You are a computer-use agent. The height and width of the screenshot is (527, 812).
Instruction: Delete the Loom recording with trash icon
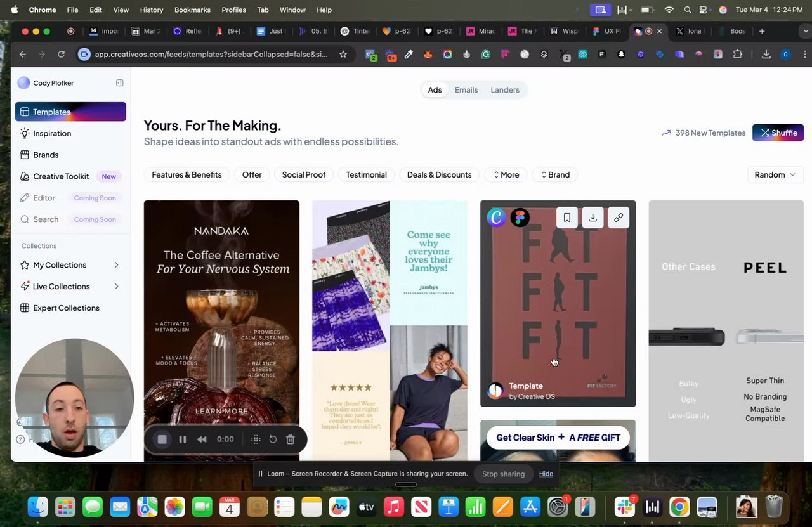[290, 439]
